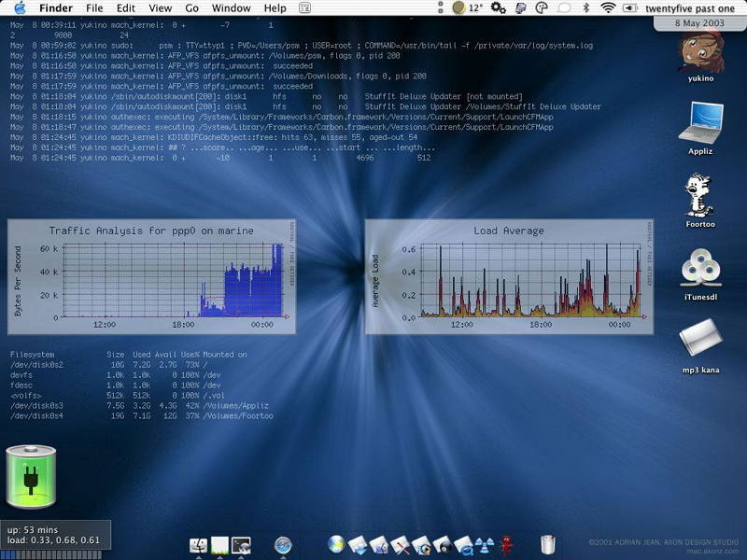This screenshot has height=560, width=747.
Task: Select the iTunesdl discs desktop icon
Action: pyautogui.click(x=700, y=273)
